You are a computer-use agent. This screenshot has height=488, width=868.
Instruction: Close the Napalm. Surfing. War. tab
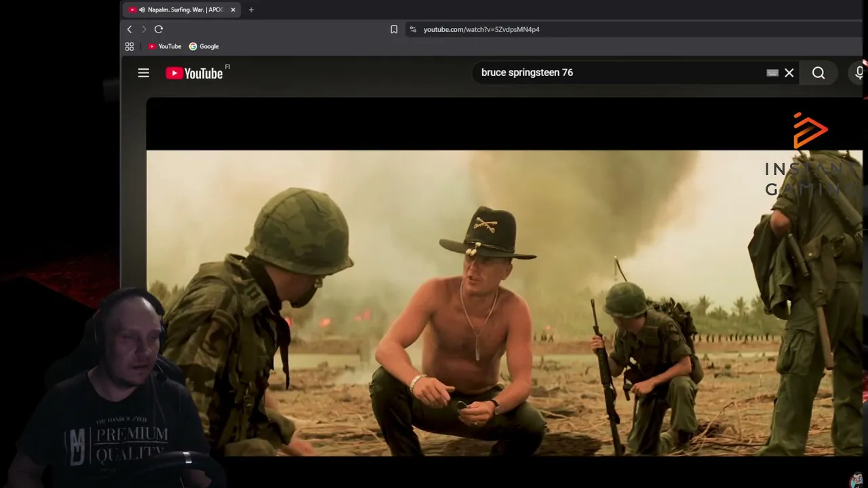[x=233, y=10]
